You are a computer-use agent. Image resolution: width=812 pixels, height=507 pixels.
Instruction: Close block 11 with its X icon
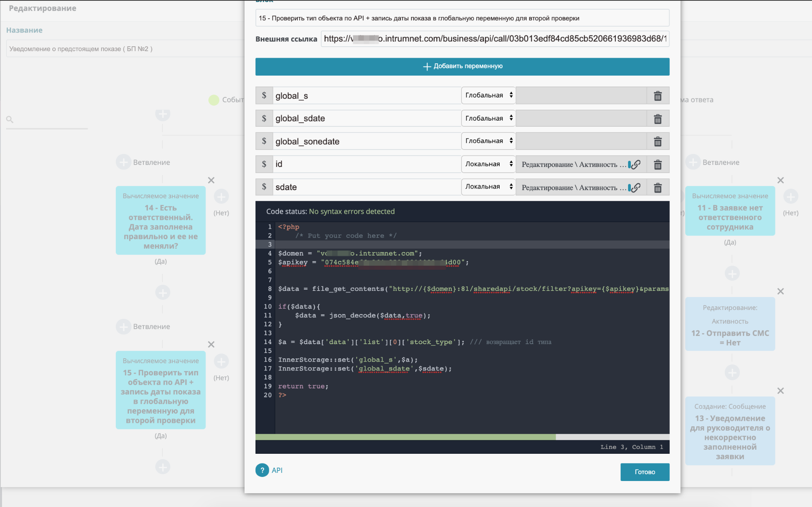click(781, 180)
